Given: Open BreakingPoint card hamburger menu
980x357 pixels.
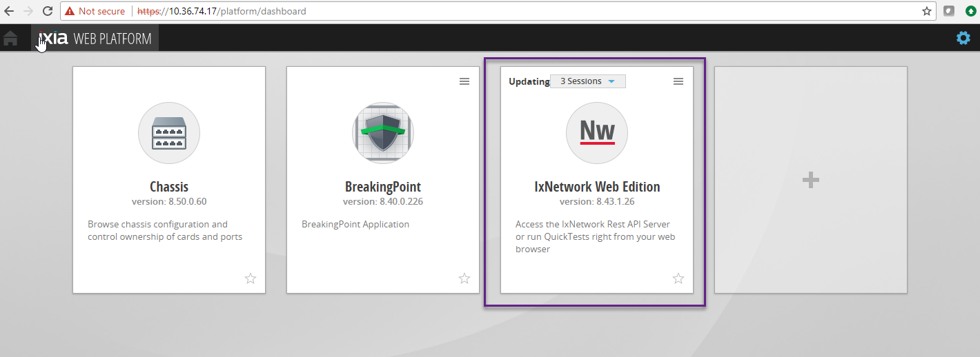Looking at the screenshot, I should (x=464, y=81).
